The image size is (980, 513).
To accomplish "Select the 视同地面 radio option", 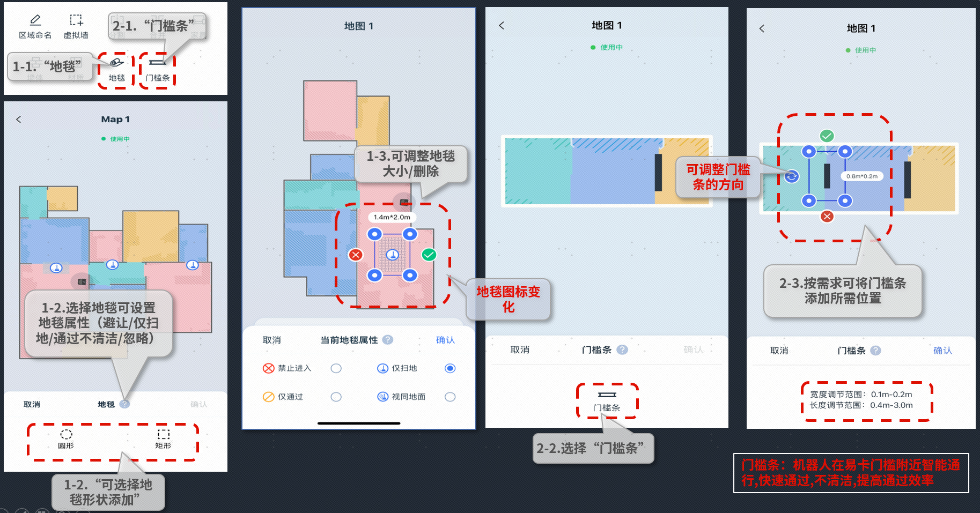I will click(450, 397).
